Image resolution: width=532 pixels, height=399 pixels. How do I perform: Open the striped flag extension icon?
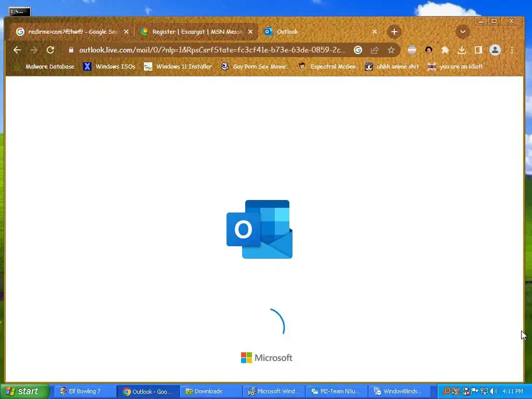tap(412, 50)
